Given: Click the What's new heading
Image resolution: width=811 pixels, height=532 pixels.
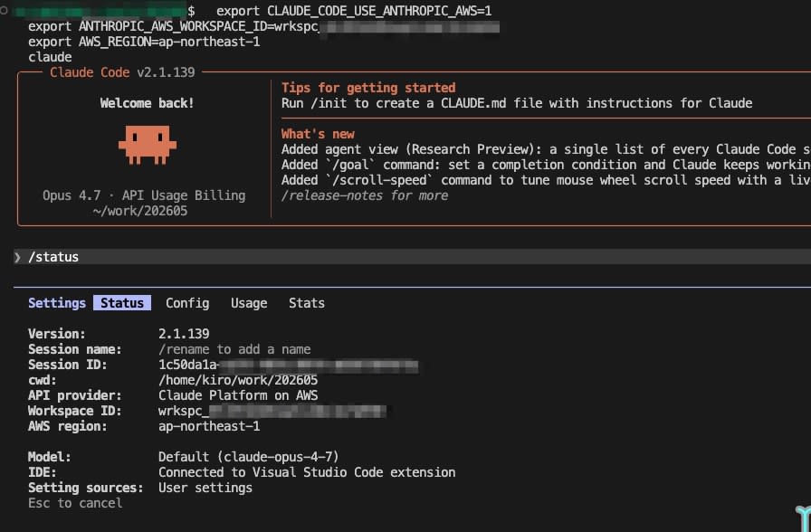Looking at the screenshot, I should click(x=318, y=134).
